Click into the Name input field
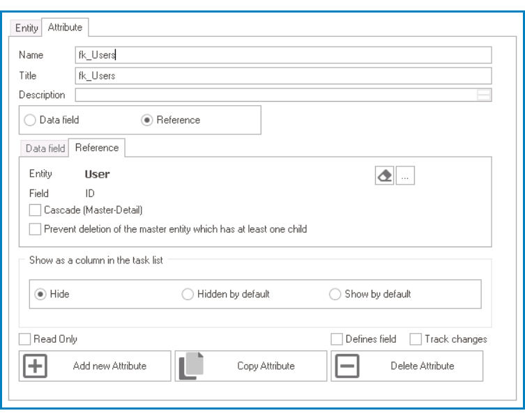525x420 pixels. pos(283,55)
